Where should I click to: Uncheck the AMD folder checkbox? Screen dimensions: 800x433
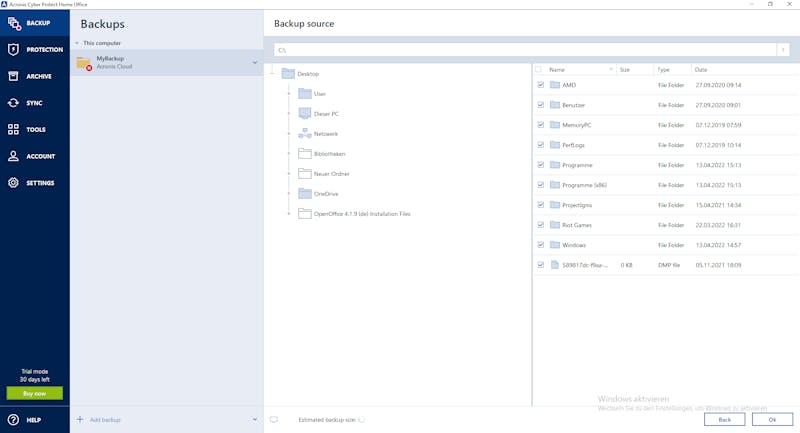click(540, 85)
